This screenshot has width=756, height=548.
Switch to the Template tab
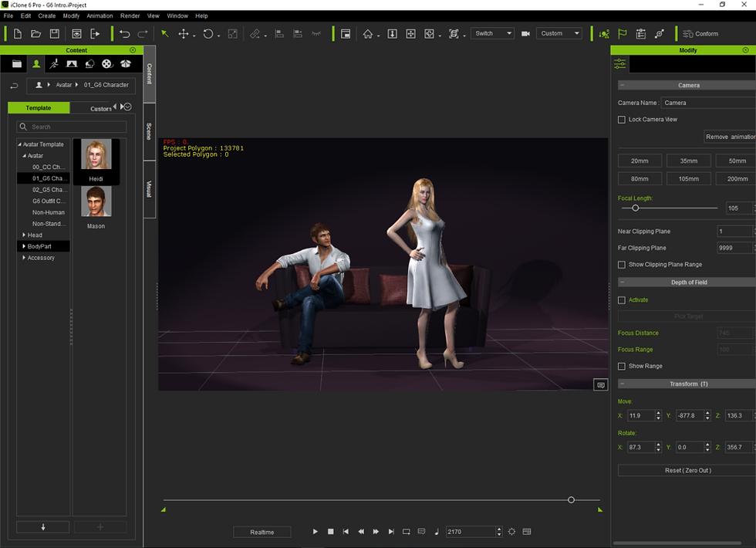[39, 108]
